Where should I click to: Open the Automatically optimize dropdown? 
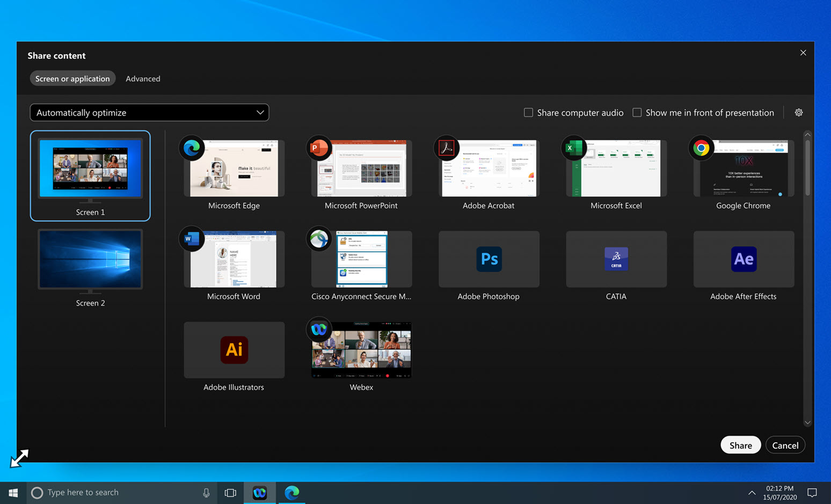point(149,113)
